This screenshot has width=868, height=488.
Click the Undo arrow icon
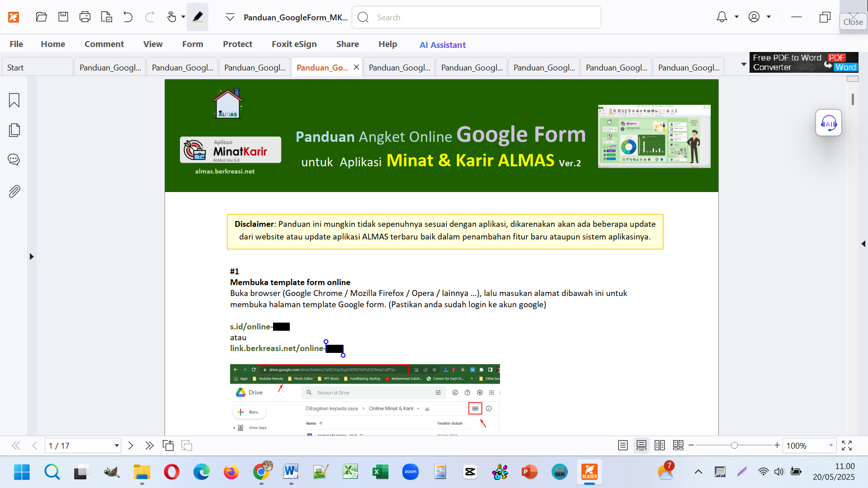128,17
